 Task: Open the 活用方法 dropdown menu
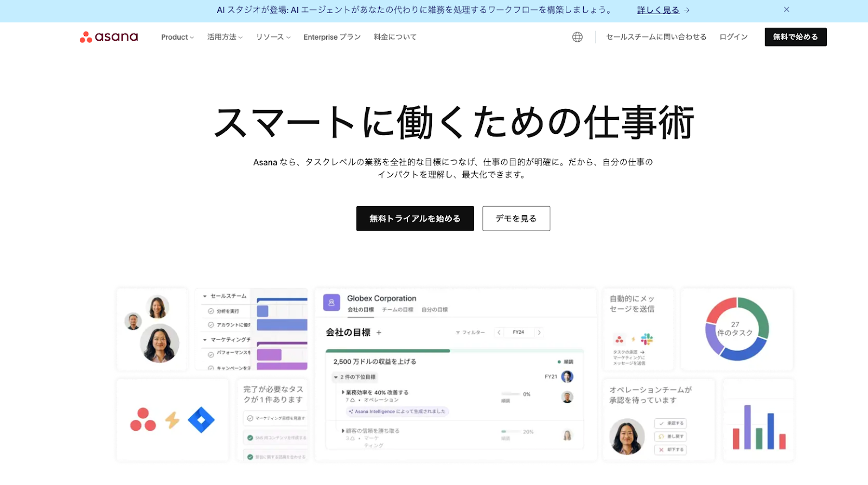coord(225,37)
